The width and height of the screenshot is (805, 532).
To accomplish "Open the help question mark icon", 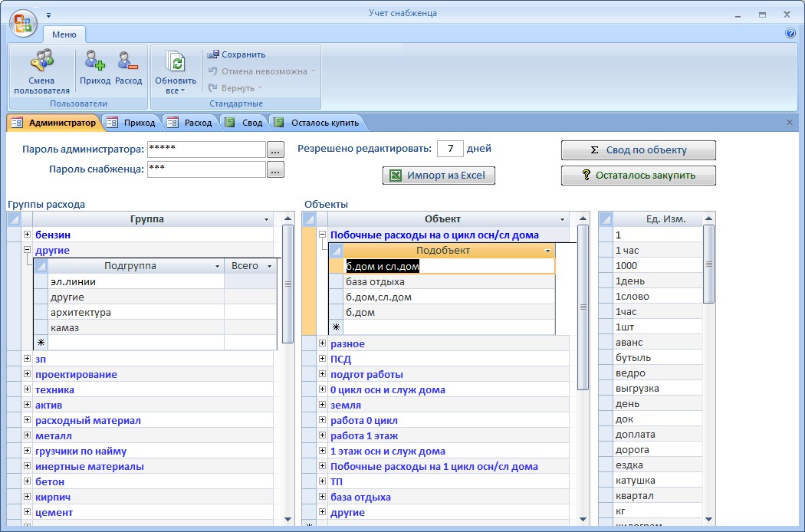I will pos(790,34).
